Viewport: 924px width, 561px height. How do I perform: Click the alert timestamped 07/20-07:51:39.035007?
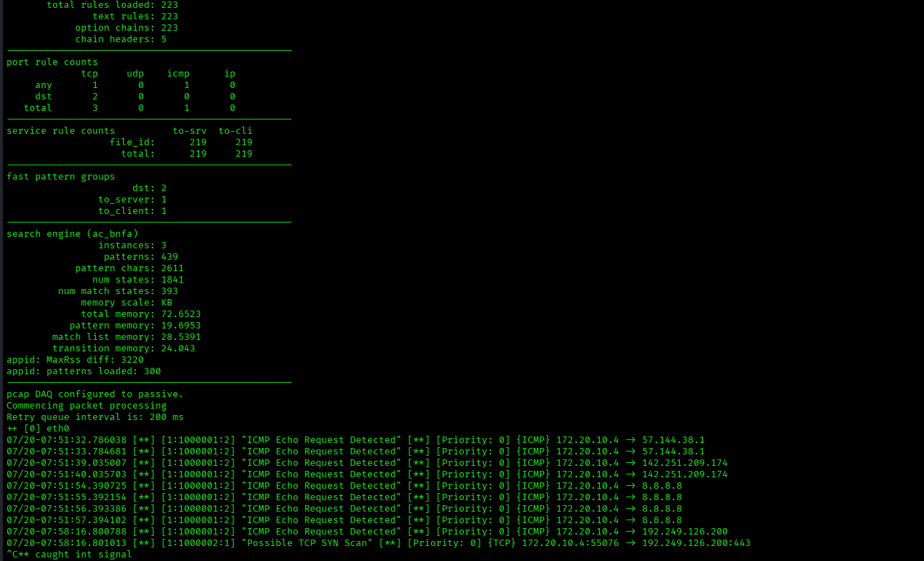click(367, 463)
